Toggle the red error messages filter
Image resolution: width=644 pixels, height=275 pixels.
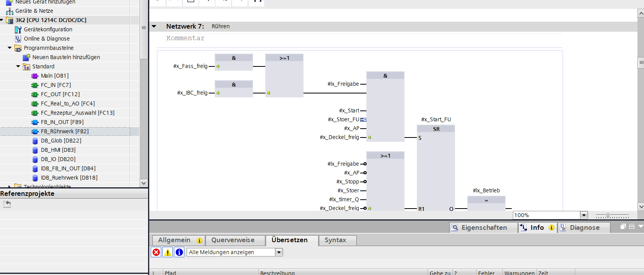click(156, 252)
